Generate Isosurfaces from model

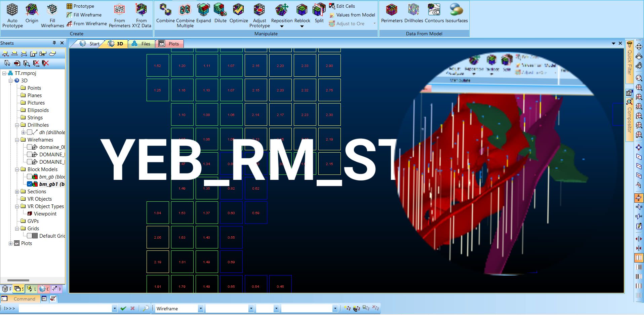coord(456,13)
